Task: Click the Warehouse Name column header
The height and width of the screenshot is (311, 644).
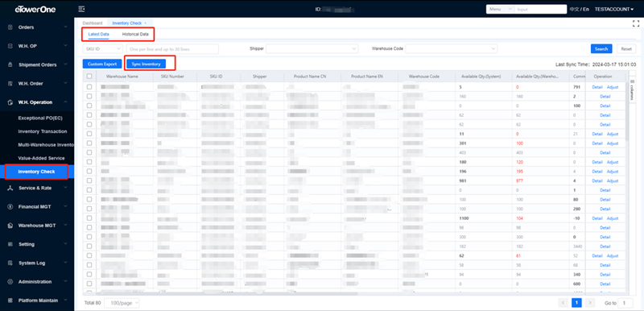Action: coord(122,77)
